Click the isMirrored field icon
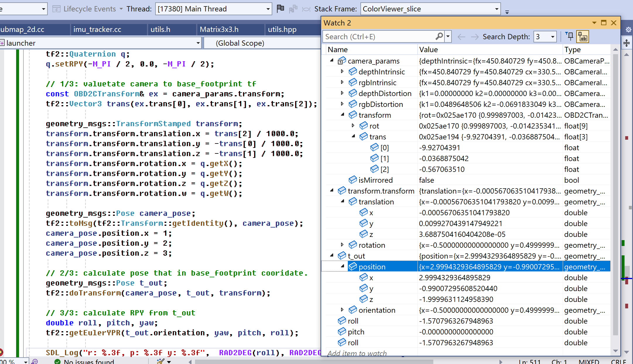This screenshot has width=633, height=364. [x=353, y=180]
